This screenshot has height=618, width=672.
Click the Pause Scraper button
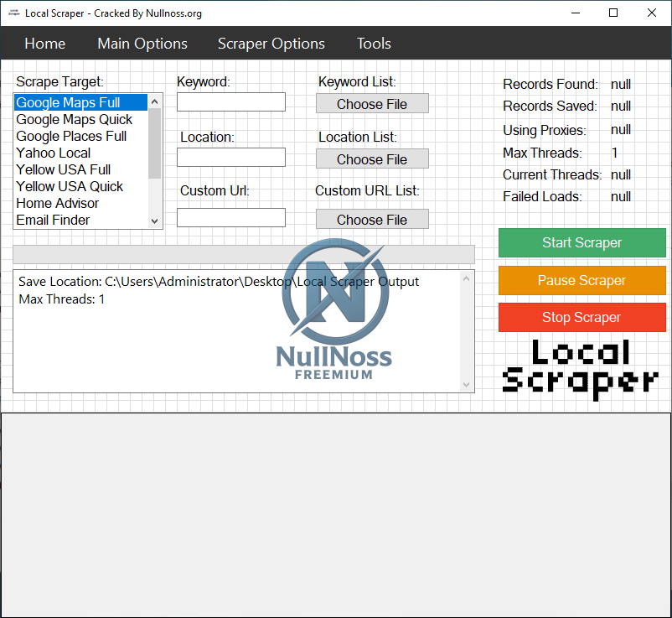(x=582, y=280)
